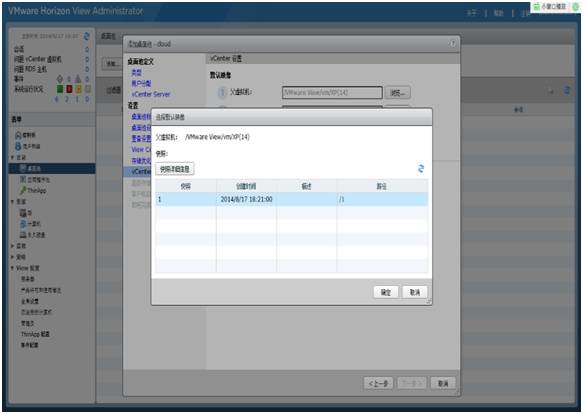
Task: Open the 帮助 link in header
Action: 498,13
